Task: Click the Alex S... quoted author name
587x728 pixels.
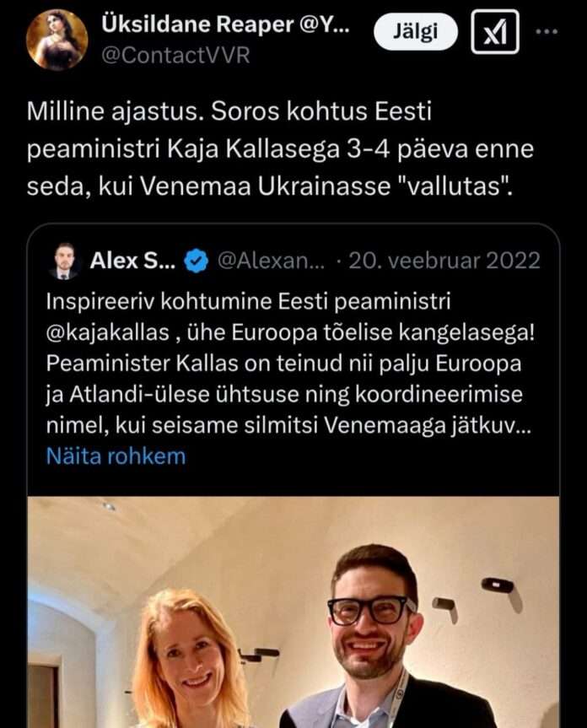Action: (x=132, y=261)
